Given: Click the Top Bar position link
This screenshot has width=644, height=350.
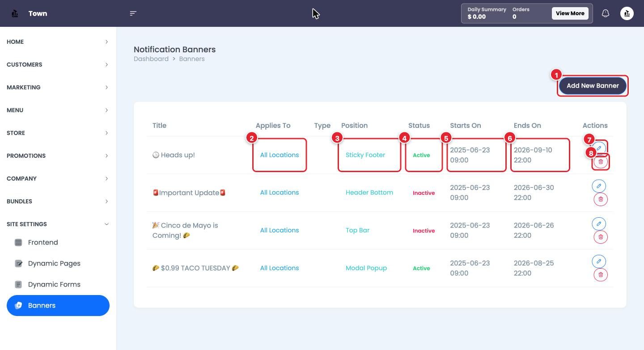Looking at the screenshot, I should (x=357, y=230).
